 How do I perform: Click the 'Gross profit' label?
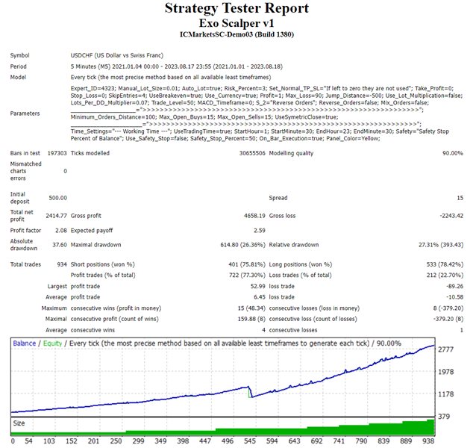coord(86,216)
